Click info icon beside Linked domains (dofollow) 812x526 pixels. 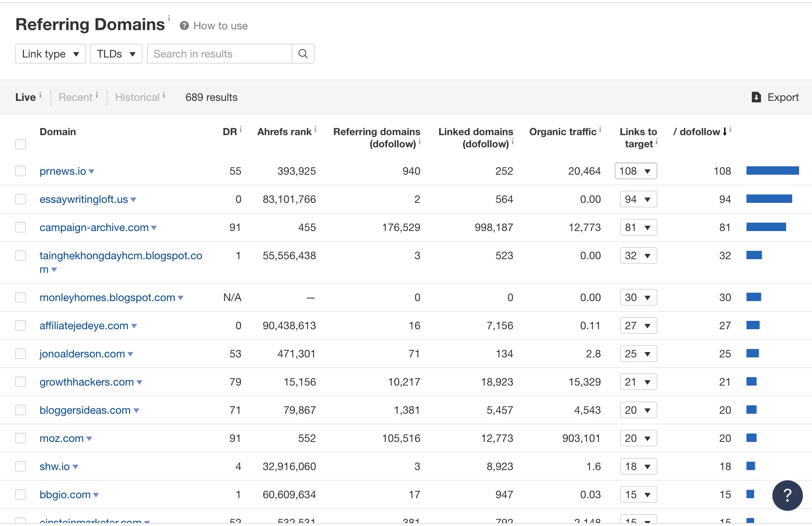pos(513,141)
